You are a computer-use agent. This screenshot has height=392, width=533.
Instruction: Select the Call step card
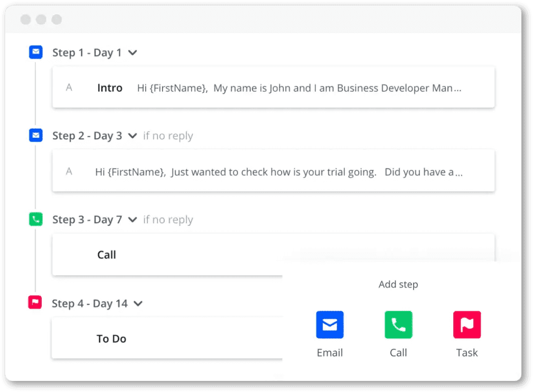pyautogui.click(x=168, y=255)
